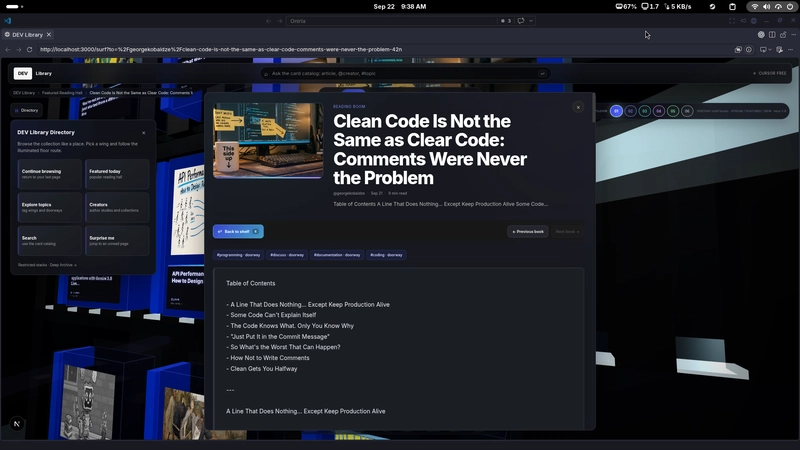The image size is (800, 450).
Task: Click the volume speaker icon in system tray
Action: coord(766,7)
